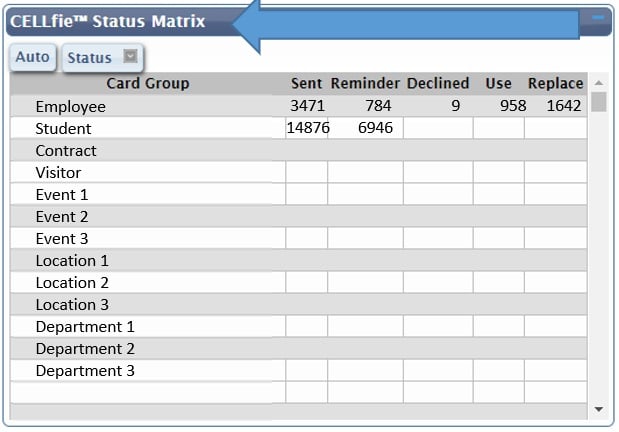This screenshot has width=619, height=432.
Task: Select the Employee row
Action: 298,106
